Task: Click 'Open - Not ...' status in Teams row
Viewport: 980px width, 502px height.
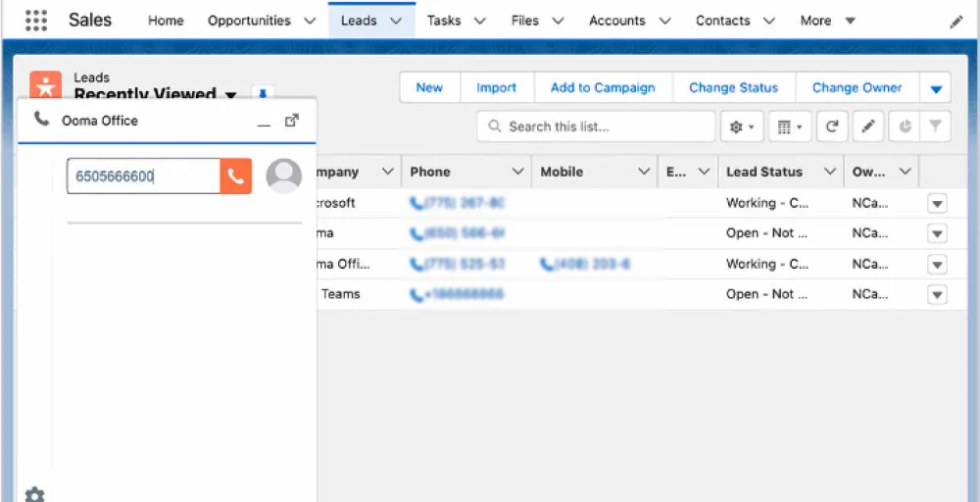Action: 766,294
